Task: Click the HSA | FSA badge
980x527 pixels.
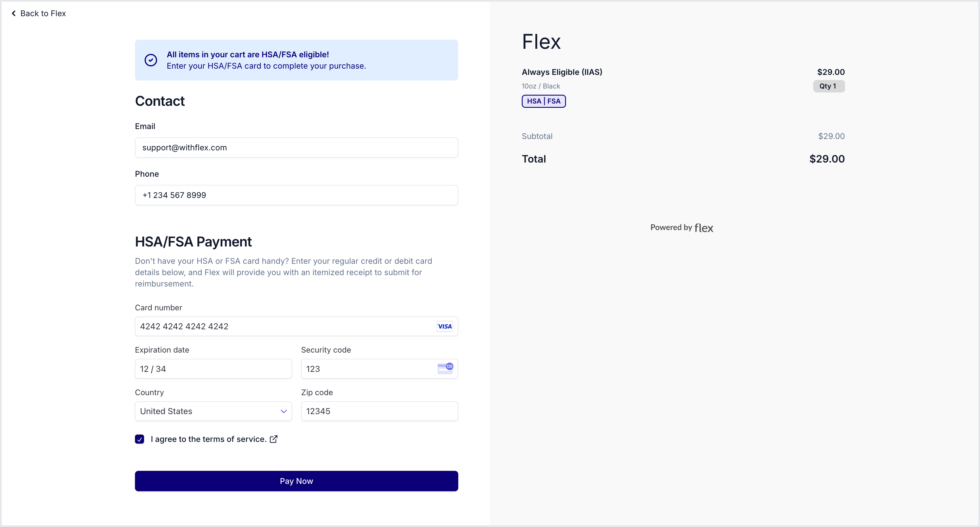Action: pos(544,101)
